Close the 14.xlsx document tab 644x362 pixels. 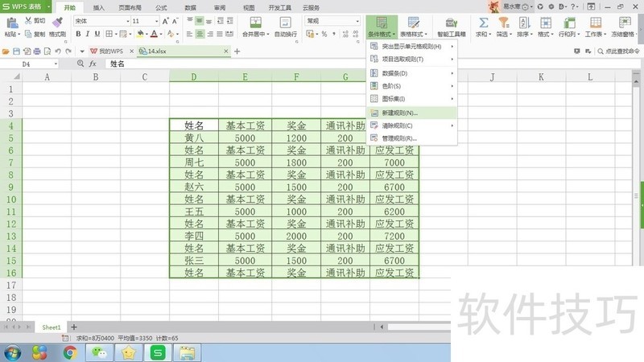[226, 51]
